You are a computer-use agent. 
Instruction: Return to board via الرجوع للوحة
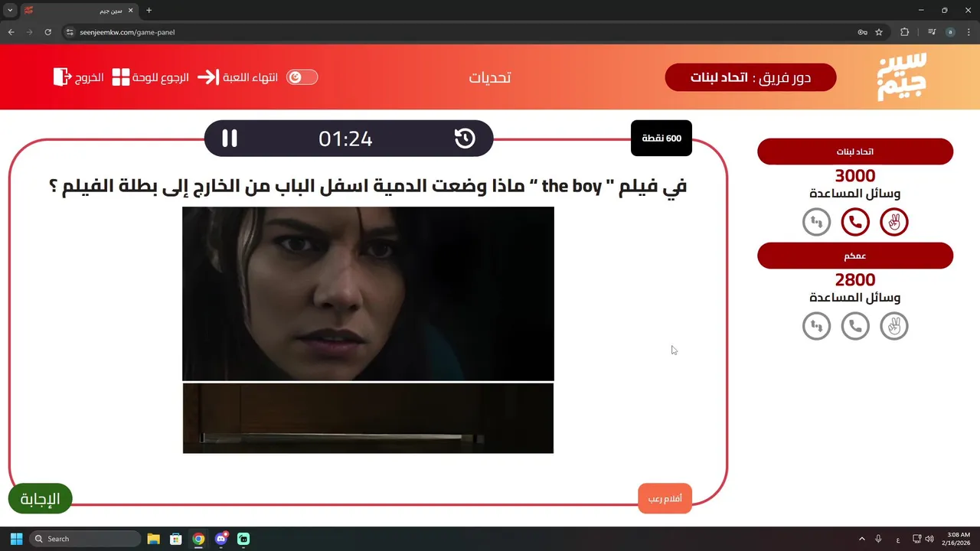point(151,77)
